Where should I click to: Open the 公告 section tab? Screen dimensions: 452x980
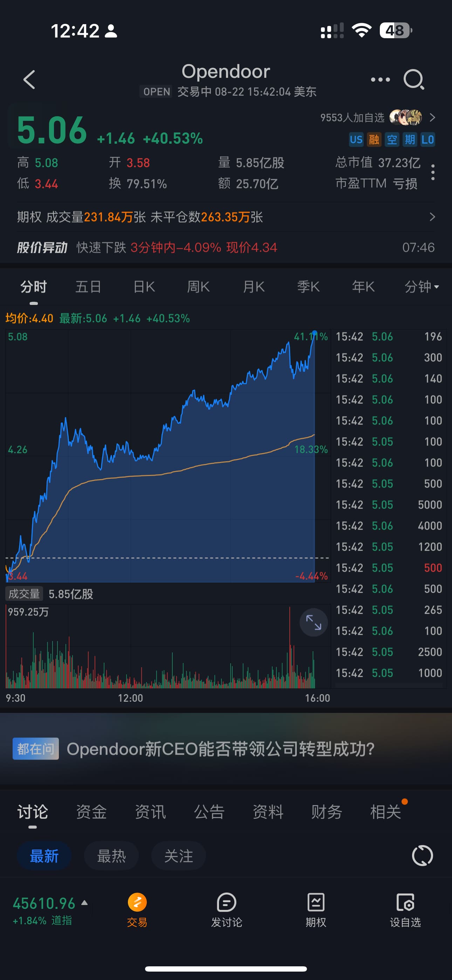point(209,812)
